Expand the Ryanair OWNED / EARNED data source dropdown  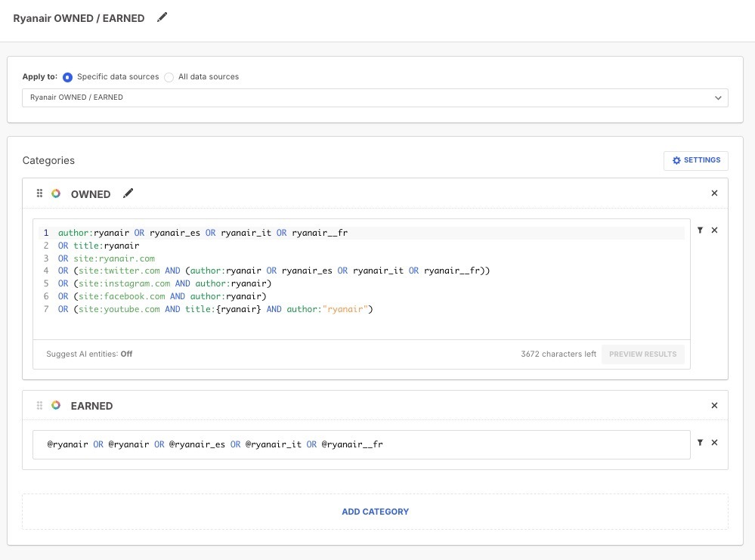pos(375,97)
